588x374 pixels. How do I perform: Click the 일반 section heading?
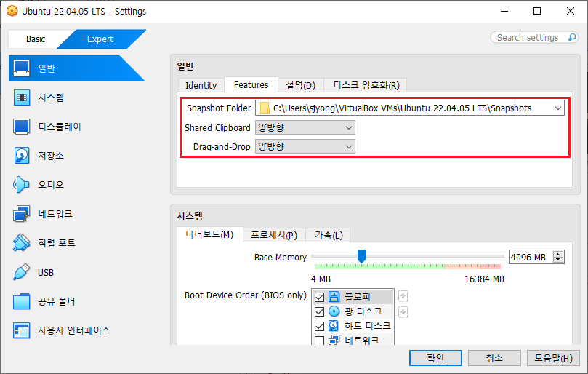[x=185, y=66]
